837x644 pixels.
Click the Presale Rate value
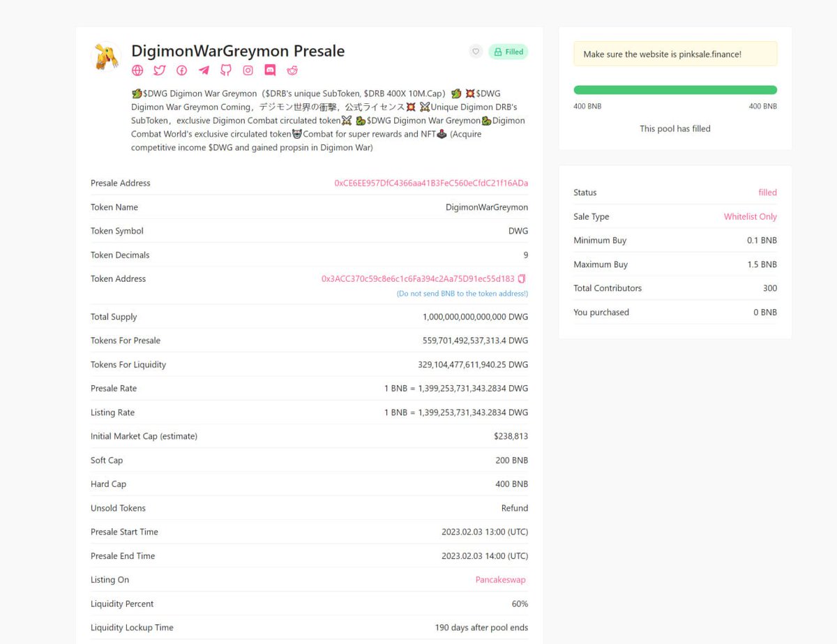456,389
